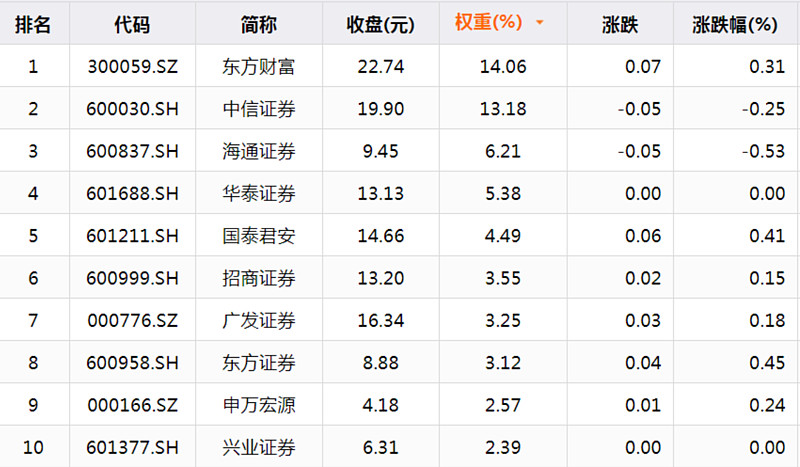Open the 兴业证券 stock name
Screen dimensions: 800x467
259,448
